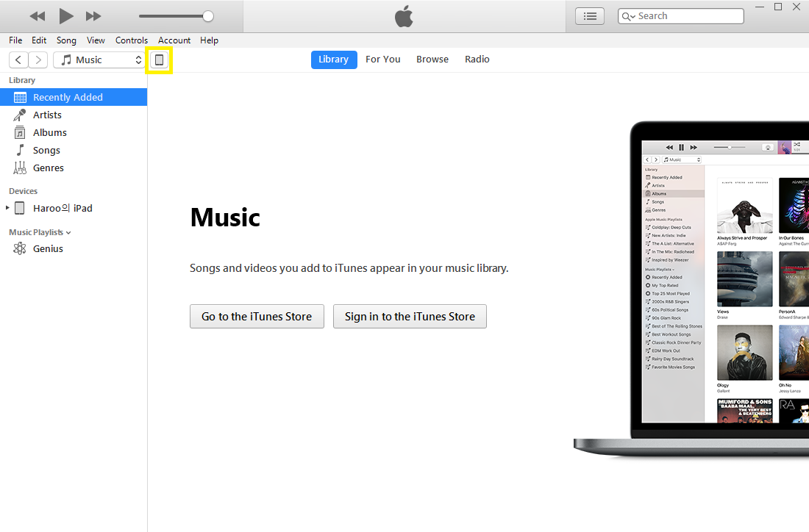
Task: Switch to the For You tab
Action: click(x=383, y=60)
